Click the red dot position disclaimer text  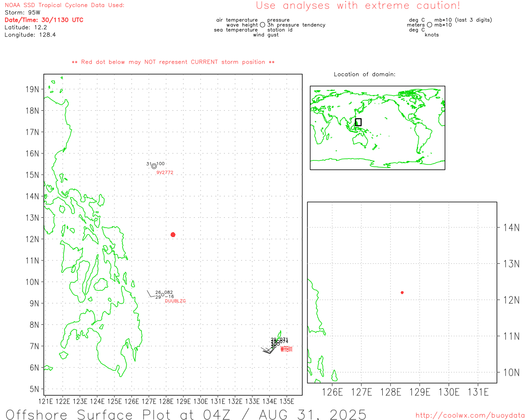[x=173, y=62]
